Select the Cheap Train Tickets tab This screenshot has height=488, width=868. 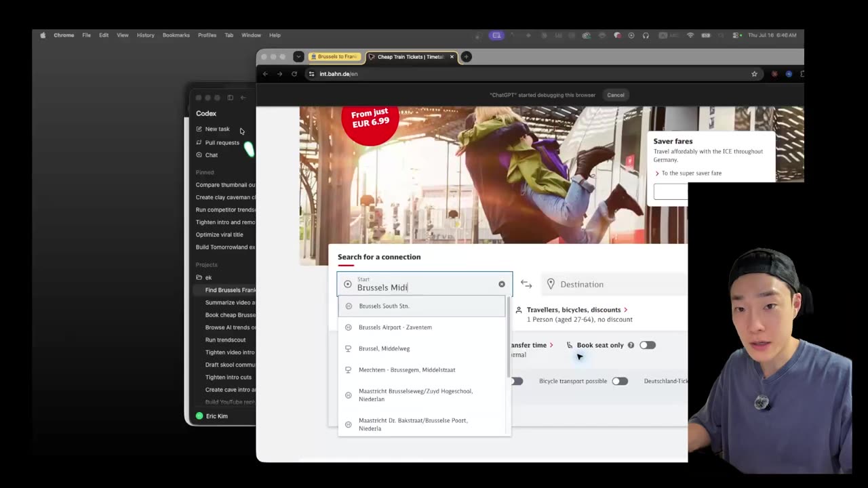click(x=411, y=57)
